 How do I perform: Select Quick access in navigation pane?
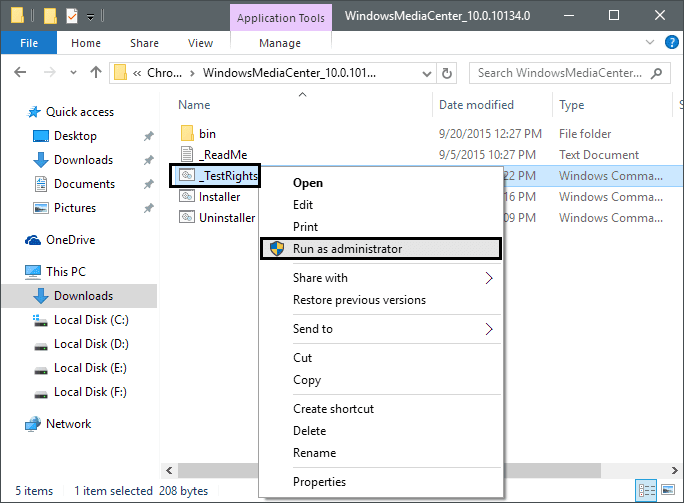(x=80, y=112)
